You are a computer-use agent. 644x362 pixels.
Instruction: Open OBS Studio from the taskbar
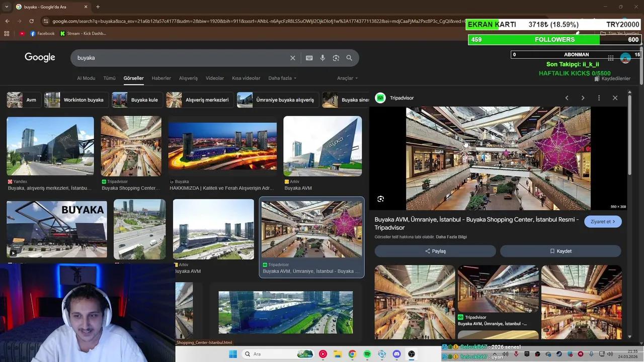[412, 354]
